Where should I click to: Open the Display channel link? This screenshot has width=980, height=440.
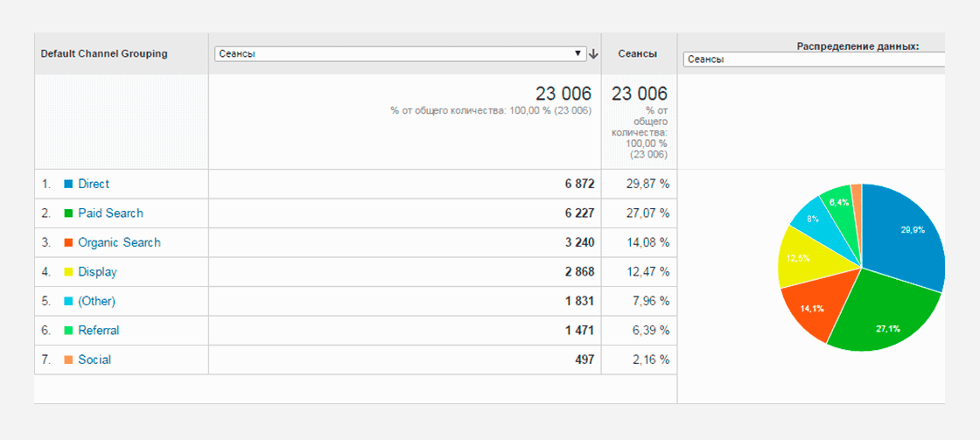97,273
